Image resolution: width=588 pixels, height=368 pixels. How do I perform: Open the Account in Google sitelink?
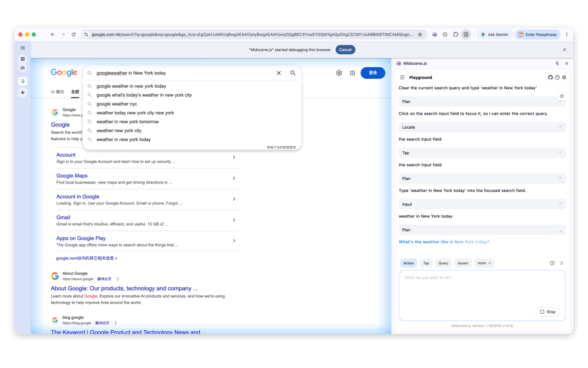pos(78,196)
